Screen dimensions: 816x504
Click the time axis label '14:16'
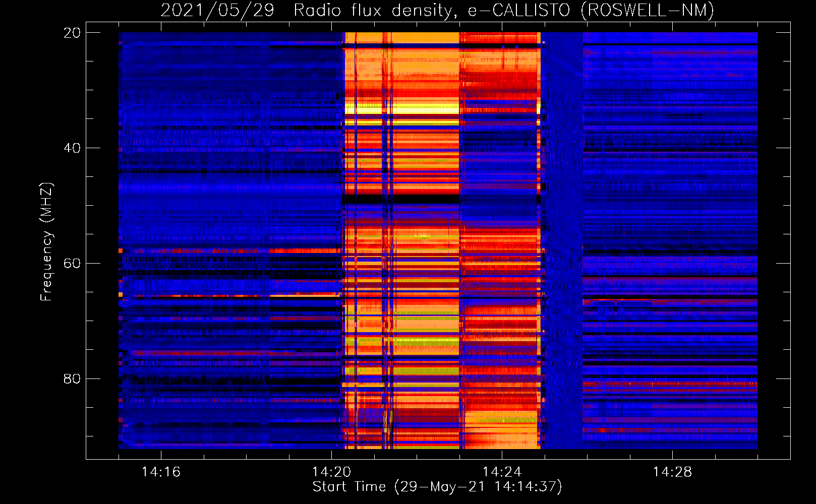click(161, 472)
